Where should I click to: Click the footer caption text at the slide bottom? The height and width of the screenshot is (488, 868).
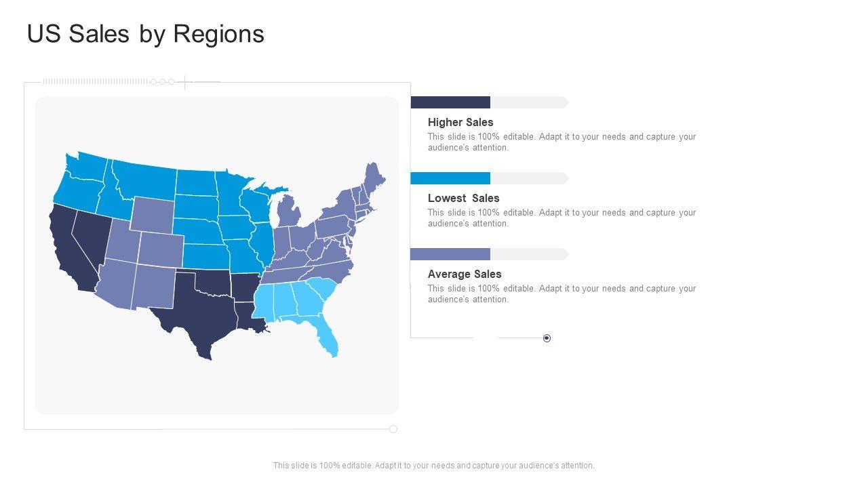[434, 466]
